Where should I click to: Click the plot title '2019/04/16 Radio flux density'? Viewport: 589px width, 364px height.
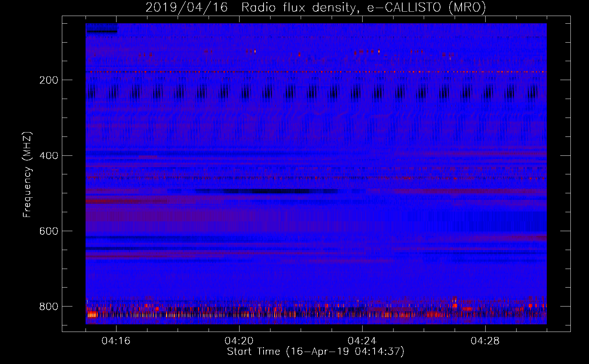tap(316, 7)
